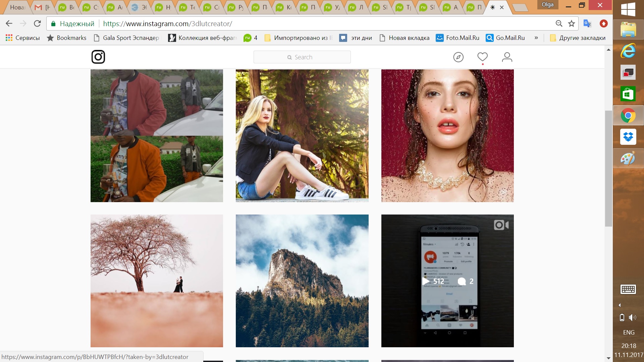Open Dropbox from the taskbar

pos(628,137)
